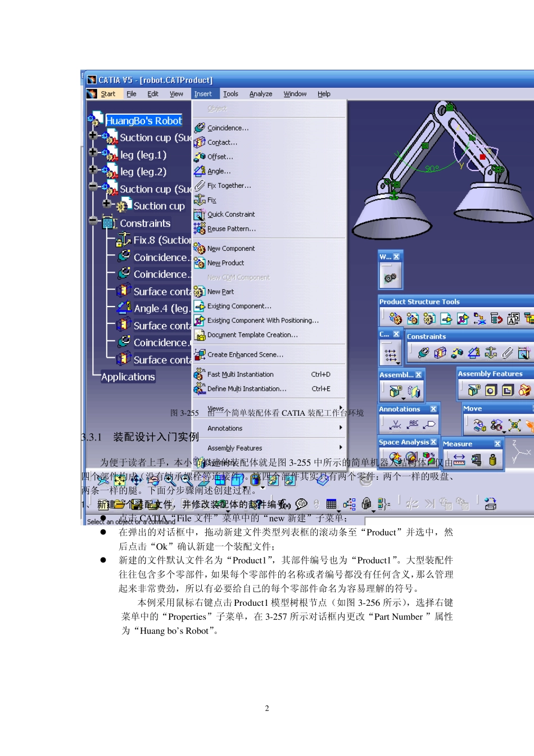Select Fix Component anchor icon in Constraints toolbar

point(491,353)
